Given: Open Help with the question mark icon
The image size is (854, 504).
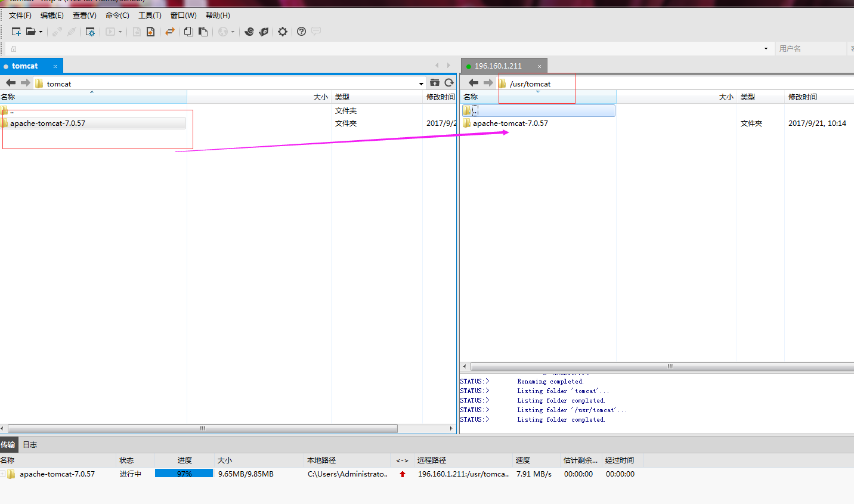Looking at the screenshot, I should 301,32.
